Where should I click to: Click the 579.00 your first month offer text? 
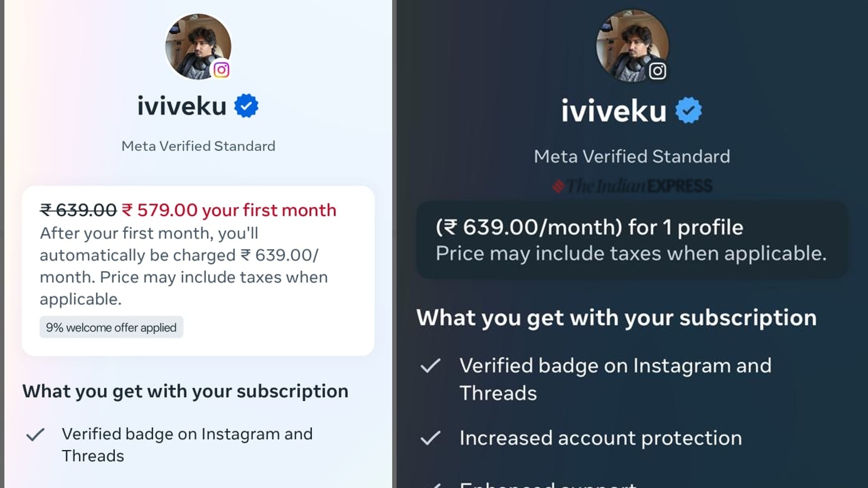(228, 210)
